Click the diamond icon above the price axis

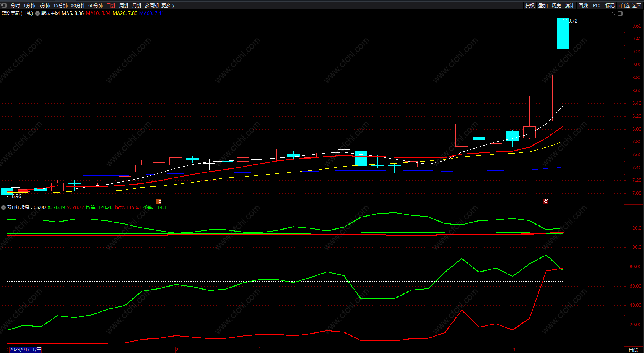(x=613, y=13)
